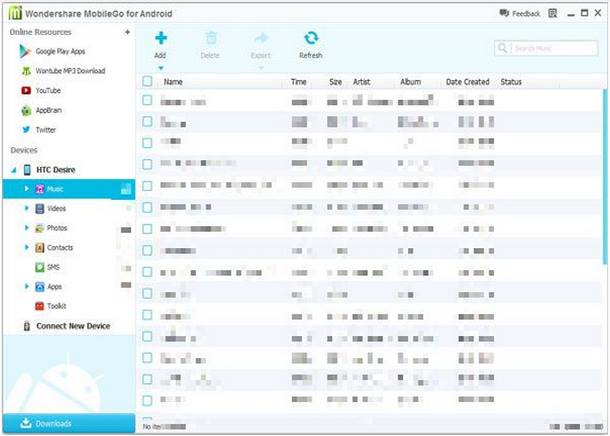610x436 pixels.
Task: Toggle the select-all checkbox in header
Action: 147,81
